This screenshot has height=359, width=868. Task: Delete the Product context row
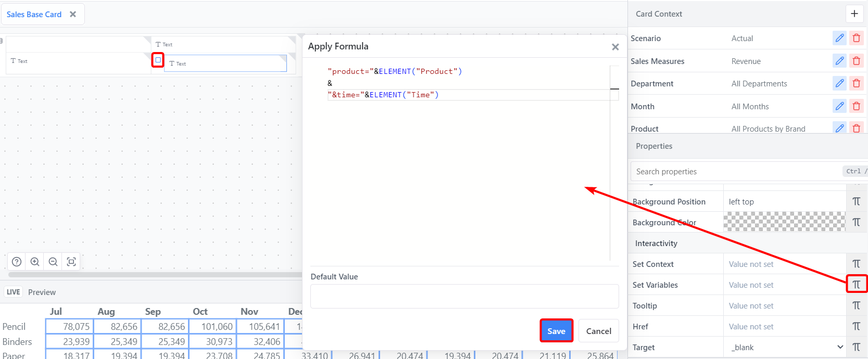(857, 128)
